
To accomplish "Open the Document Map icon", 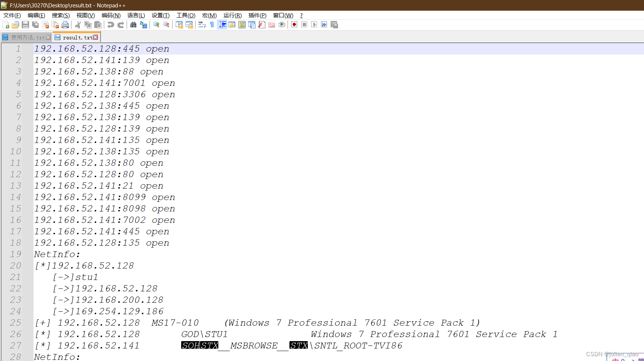I will [242, 25].
